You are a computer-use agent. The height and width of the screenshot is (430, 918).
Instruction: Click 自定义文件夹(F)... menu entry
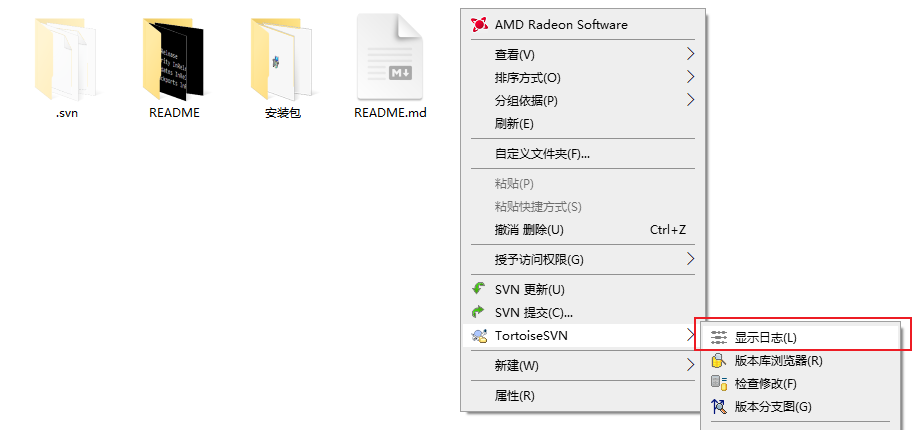pyautogui.click(x=542, y=154)
